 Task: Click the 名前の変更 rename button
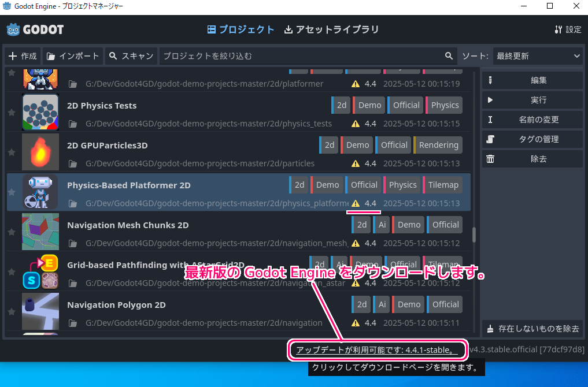(x=532, y=120)
